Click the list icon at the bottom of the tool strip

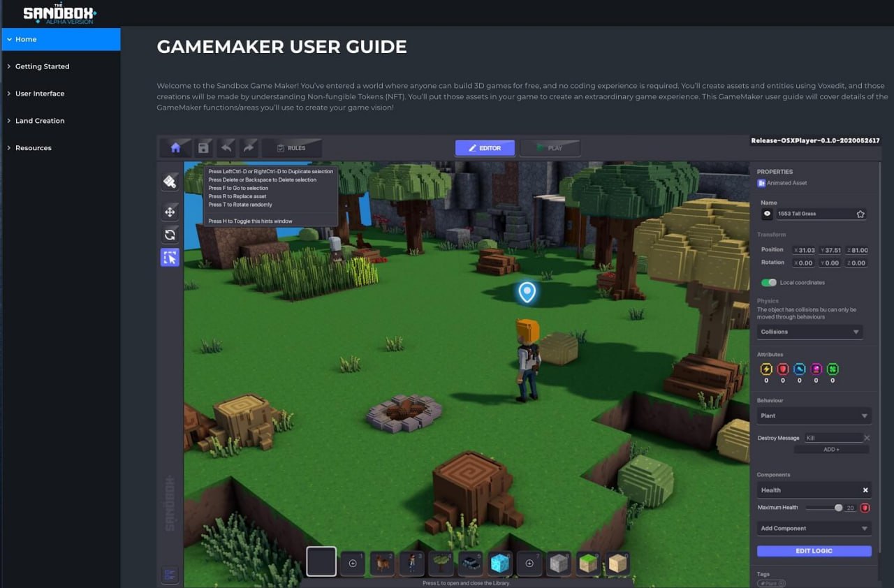(170, 575)
